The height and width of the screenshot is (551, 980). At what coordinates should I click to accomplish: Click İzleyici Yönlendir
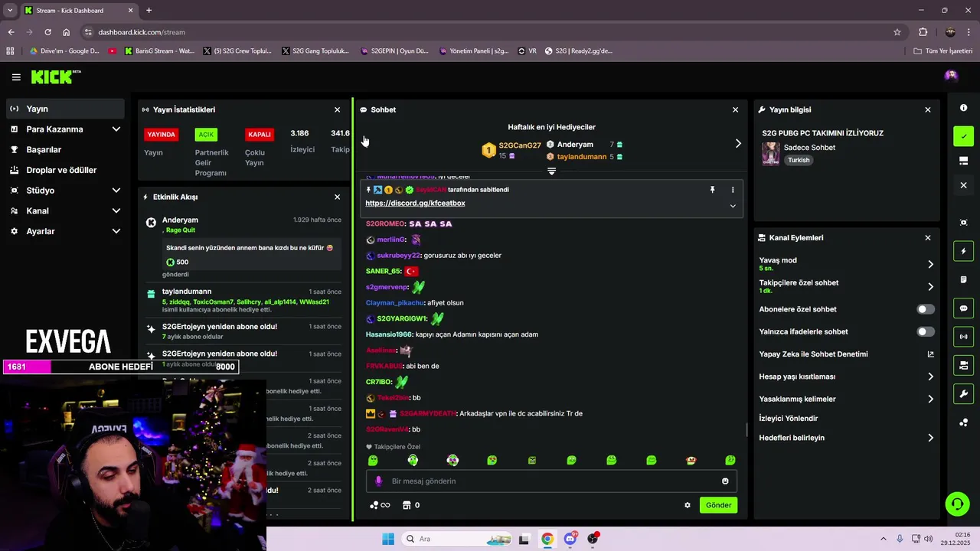tap(788, 419)
